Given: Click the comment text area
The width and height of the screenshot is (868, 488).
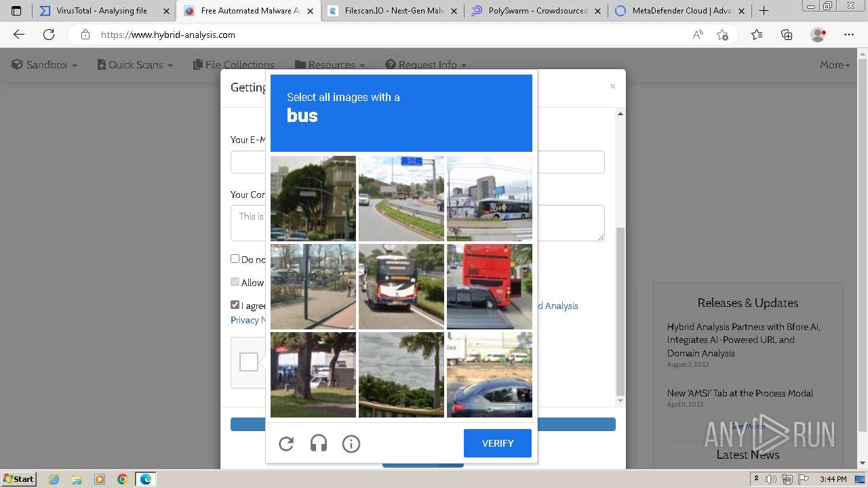Looking at the screenshot, I should tap(417, 223).
